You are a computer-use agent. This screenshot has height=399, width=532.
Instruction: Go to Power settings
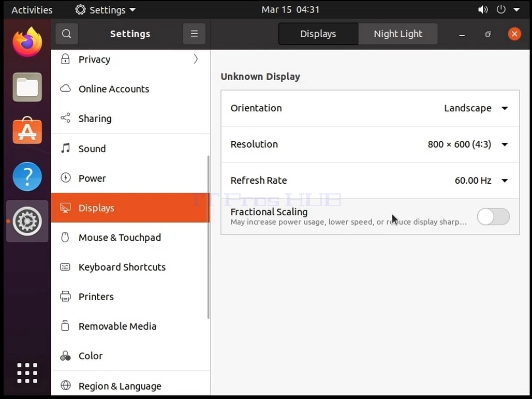pos(130,178)
